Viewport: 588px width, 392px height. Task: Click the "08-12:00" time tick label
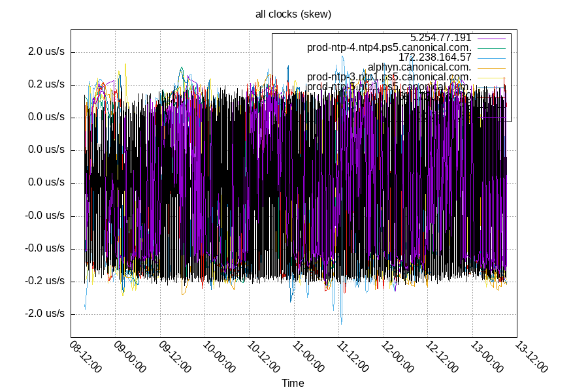coord(86,357)
